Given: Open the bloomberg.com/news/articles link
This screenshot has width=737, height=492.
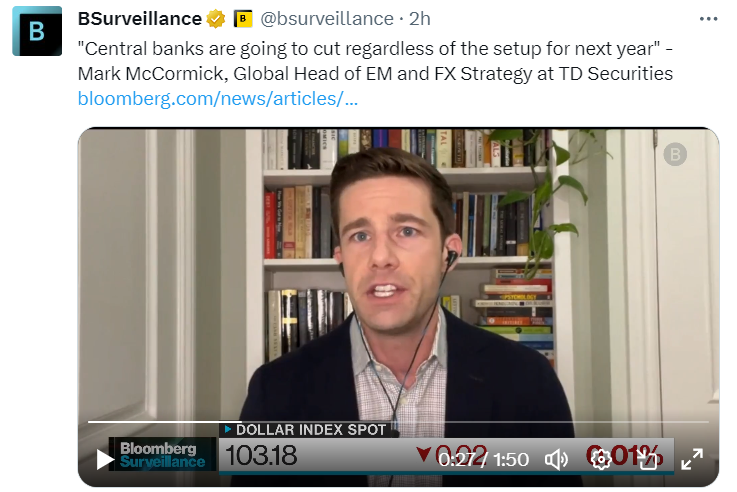Looking at the screenshot, I should tap(218, 99).
